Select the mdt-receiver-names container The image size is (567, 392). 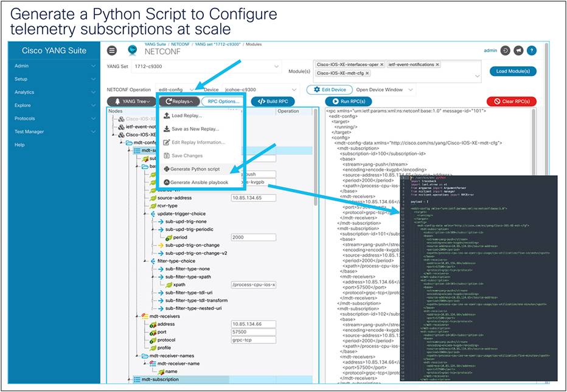(x=172, y=356)
